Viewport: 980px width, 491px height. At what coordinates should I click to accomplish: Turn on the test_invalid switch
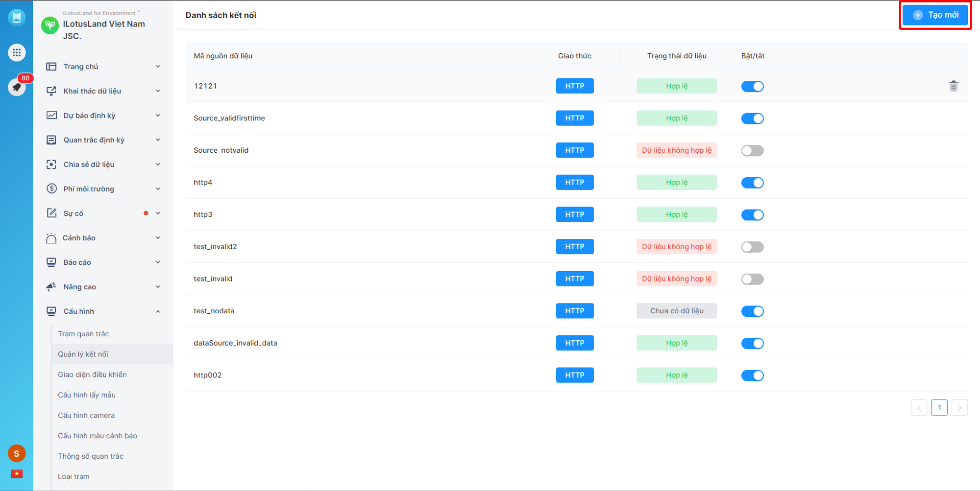tap(753, 279)
